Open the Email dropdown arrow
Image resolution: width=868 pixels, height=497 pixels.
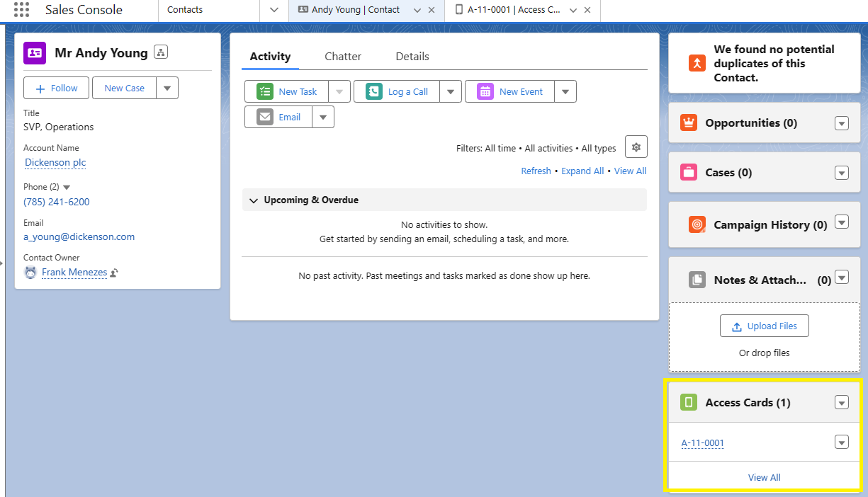point(323,117)
